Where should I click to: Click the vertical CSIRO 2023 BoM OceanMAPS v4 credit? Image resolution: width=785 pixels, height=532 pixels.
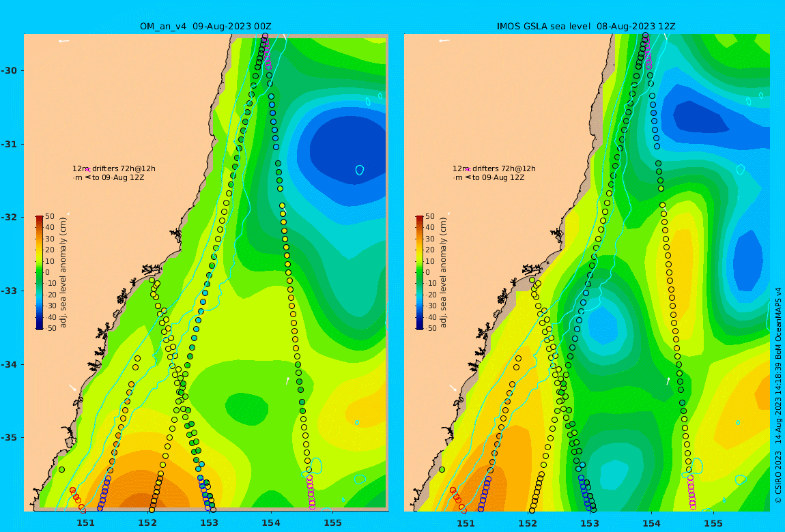(x=778, y=395)
